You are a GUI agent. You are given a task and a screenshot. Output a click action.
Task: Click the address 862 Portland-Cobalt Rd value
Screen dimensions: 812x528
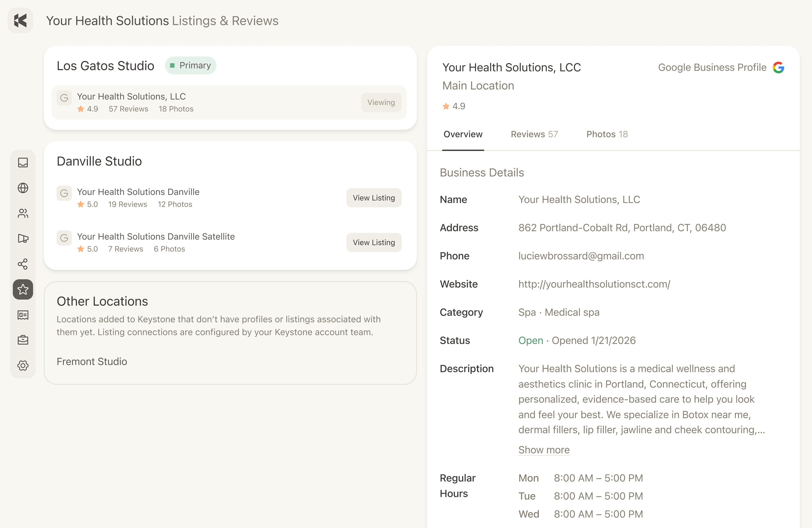tap(622, 228)
